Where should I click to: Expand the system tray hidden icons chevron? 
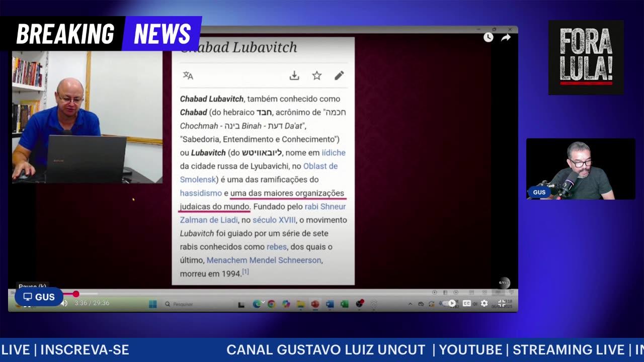click(x=410, y=304)
